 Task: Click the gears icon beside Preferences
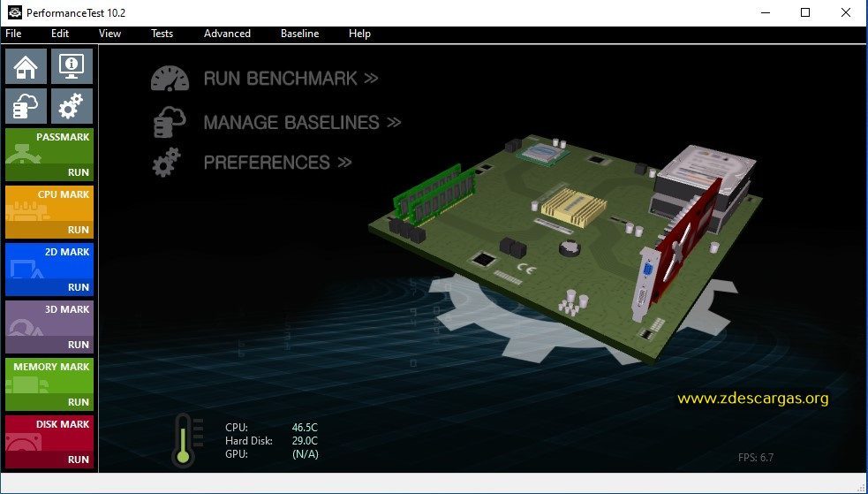pos(167,163)
